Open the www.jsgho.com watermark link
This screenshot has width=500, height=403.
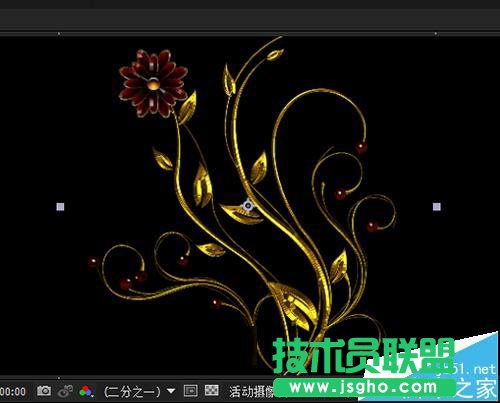click(x=363, y=387)
